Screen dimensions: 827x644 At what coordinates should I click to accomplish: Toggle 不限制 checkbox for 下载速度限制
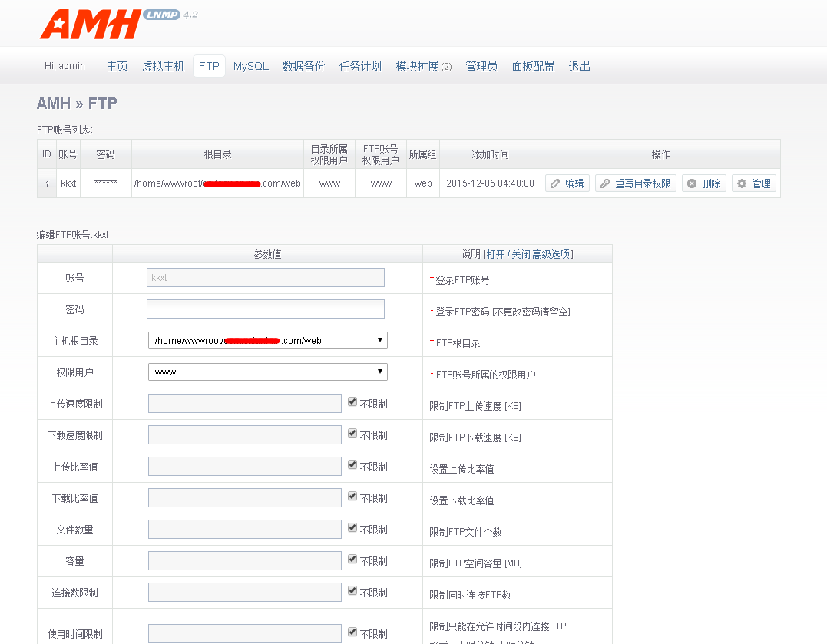[352, 434]
